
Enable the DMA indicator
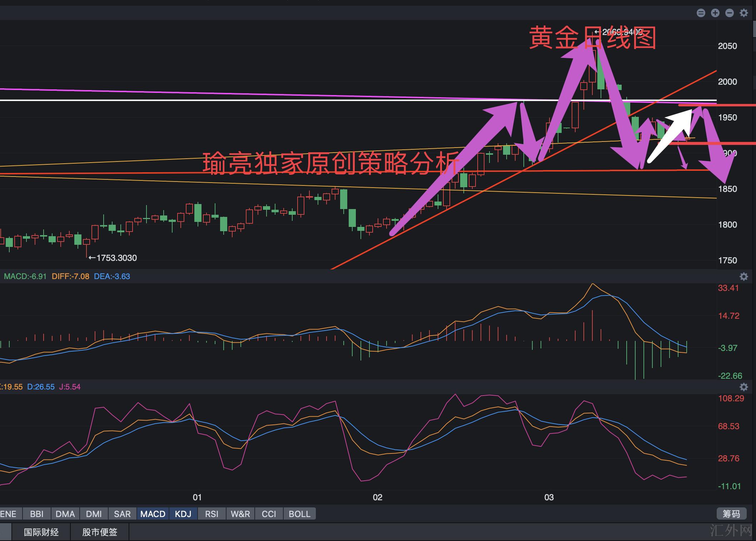65,514
